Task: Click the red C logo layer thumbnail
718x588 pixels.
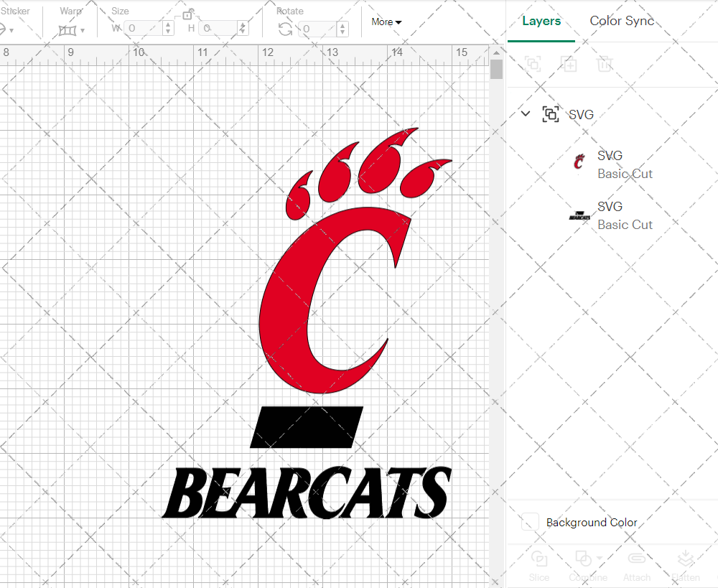Action: point(579,160)
